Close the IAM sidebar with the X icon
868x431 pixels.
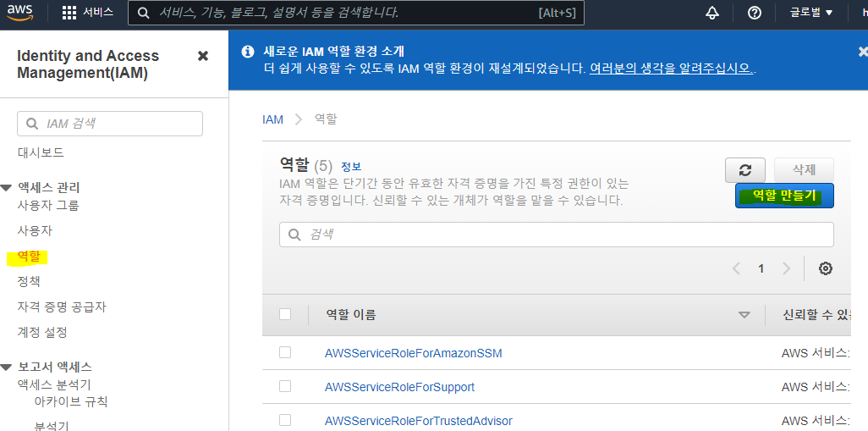(203, 56)
